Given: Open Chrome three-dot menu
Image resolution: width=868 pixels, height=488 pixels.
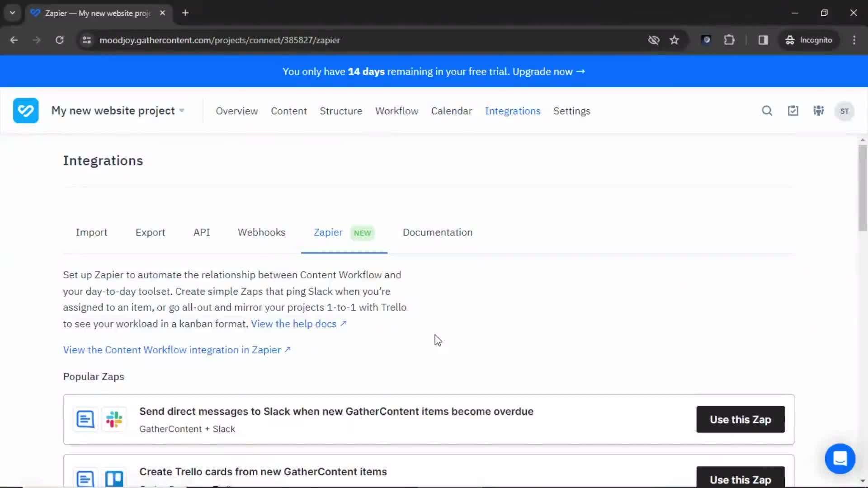Looking at the screenshot, I should pyautogui.click(x=854, y=40).
